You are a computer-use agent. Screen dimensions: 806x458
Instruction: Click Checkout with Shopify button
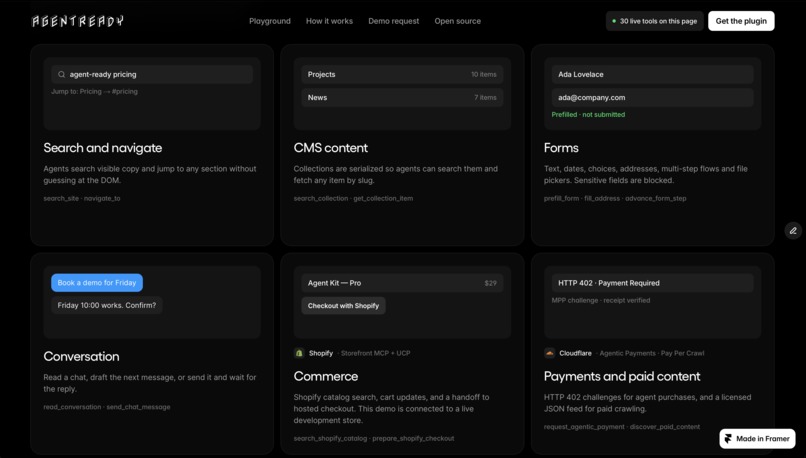tap(343, 305)
